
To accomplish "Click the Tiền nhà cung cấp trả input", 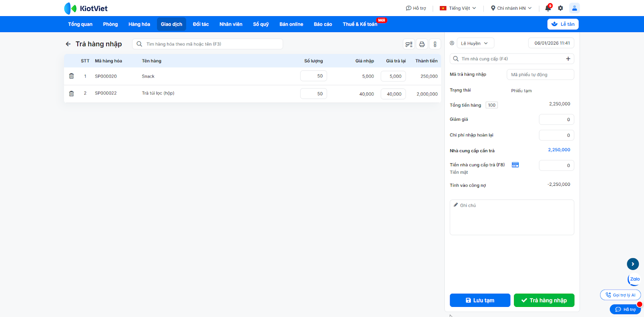I will (557, 165).
